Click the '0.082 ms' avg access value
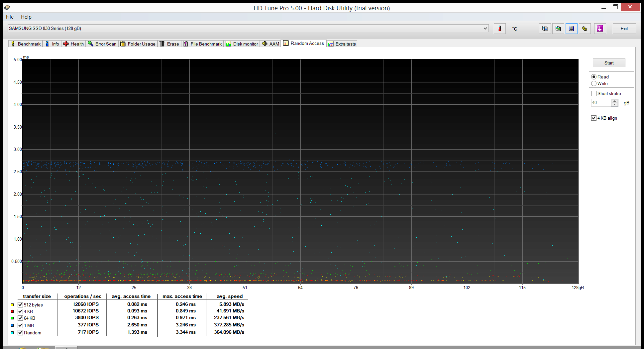The image size is (644, 349). [137, 304]
